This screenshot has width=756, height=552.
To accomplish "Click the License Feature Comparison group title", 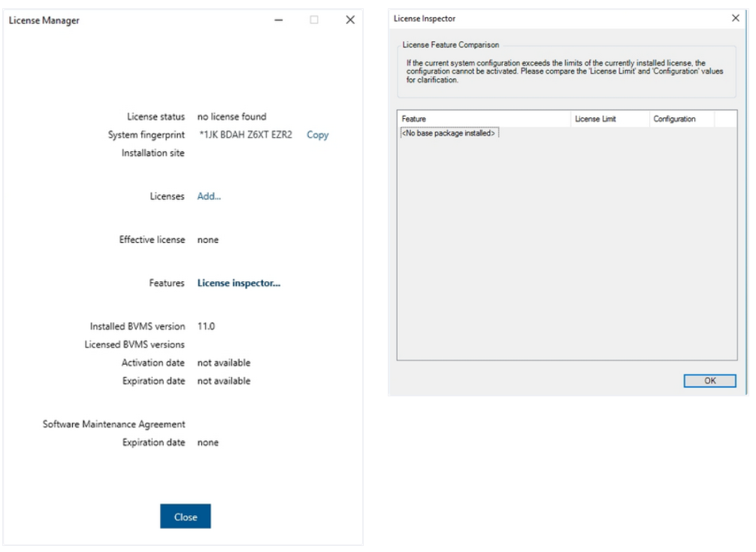I will click(x=451, y=45).
